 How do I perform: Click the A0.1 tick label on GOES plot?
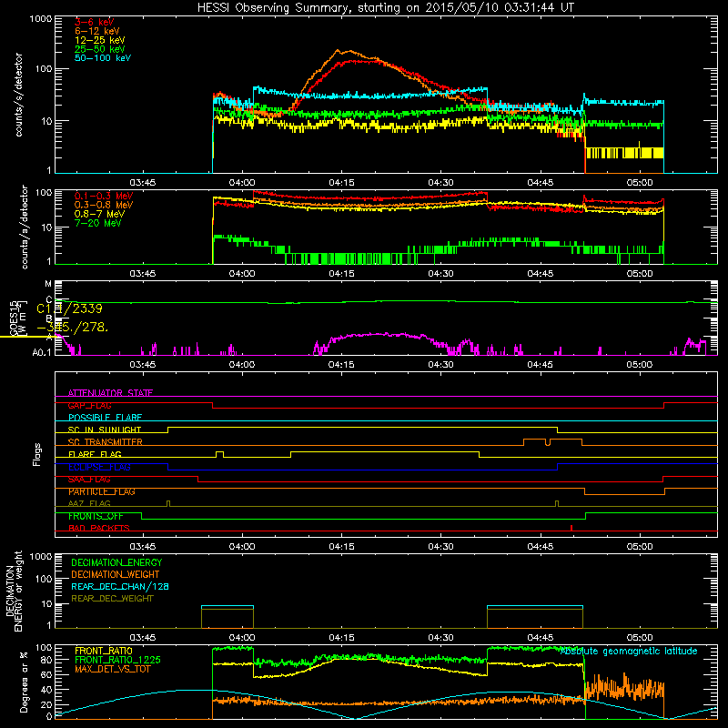42,352
